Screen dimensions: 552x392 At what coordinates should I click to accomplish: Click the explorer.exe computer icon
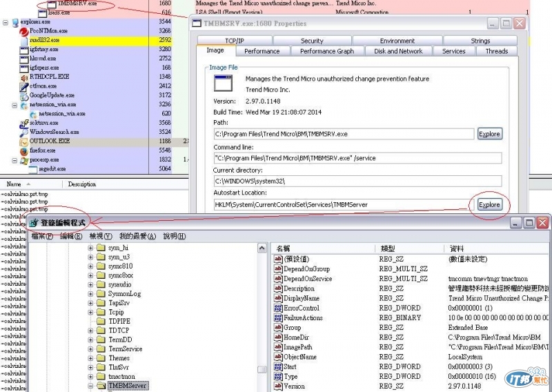click(15, 23)
